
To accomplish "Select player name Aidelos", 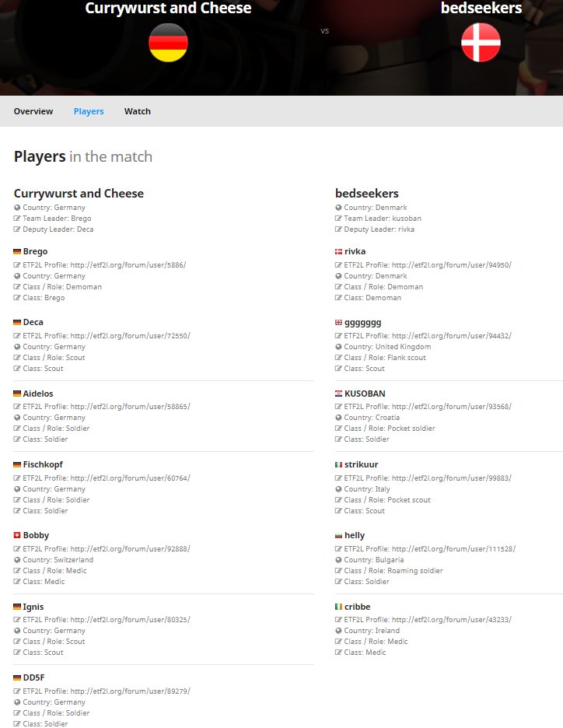I will (38, 394).
